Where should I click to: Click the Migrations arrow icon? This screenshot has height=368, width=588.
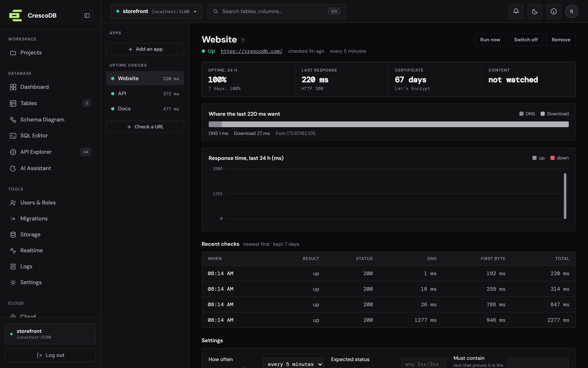tap(13, 219)
